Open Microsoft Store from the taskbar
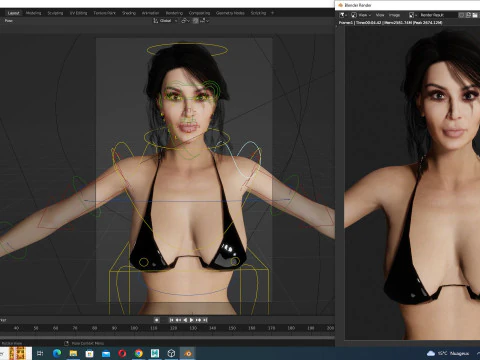This screenshot has height=360, width=480. pos(89,353)
